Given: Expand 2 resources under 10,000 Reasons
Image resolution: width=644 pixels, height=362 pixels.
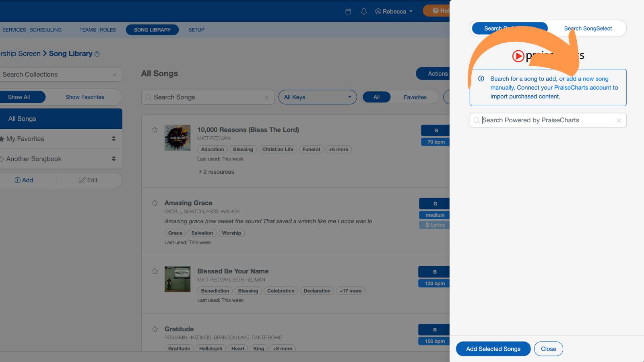Looking at the screenshot, I should pyautogui.click(x=216, y=172).
